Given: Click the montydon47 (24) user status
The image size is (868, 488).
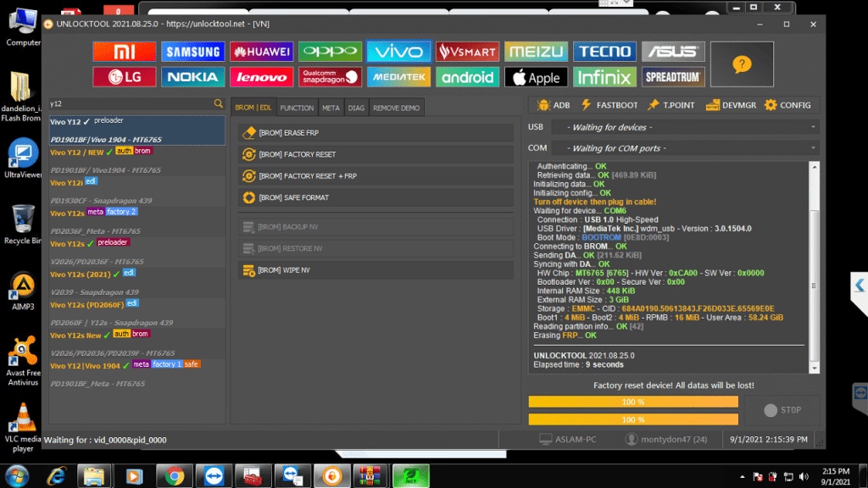Looking at the screenshot, I should (x=666, y=440).
